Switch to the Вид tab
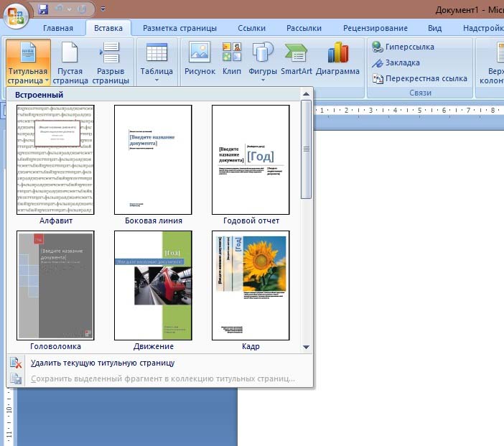 [x=434, y=28]
